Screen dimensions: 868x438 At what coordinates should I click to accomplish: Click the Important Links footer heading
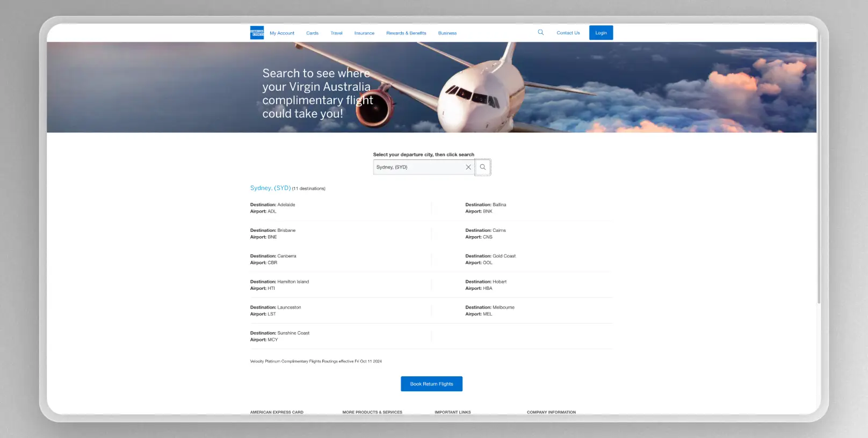(453, 412)
